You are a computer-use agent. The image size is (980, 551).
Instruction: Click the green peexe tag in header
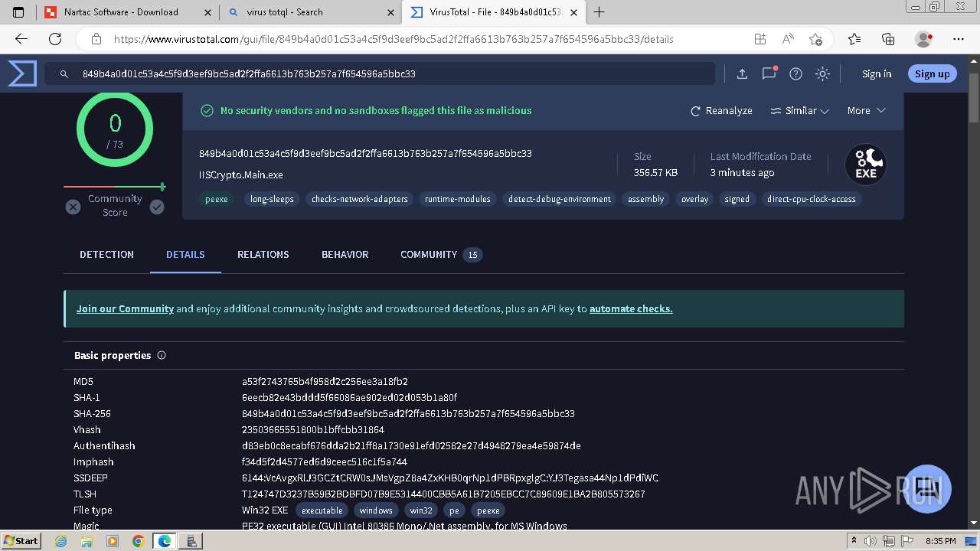(x=217, y=199)
